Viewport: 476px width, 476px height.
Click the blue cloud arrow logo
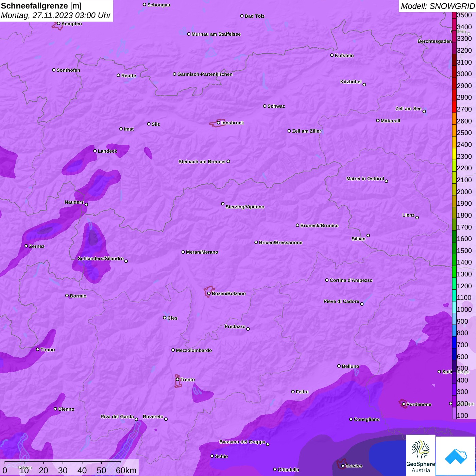456,456
